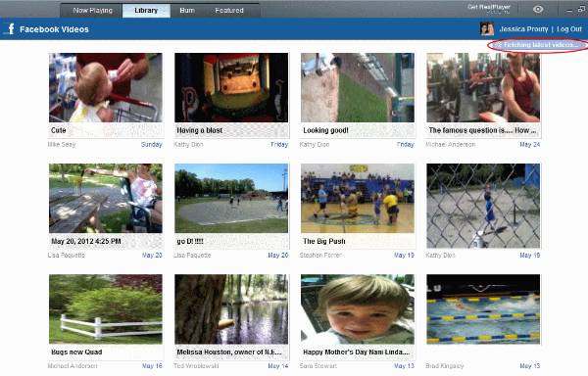588x376 pixels.
Task: Click The famous question is title
Action: pos(482,130)
